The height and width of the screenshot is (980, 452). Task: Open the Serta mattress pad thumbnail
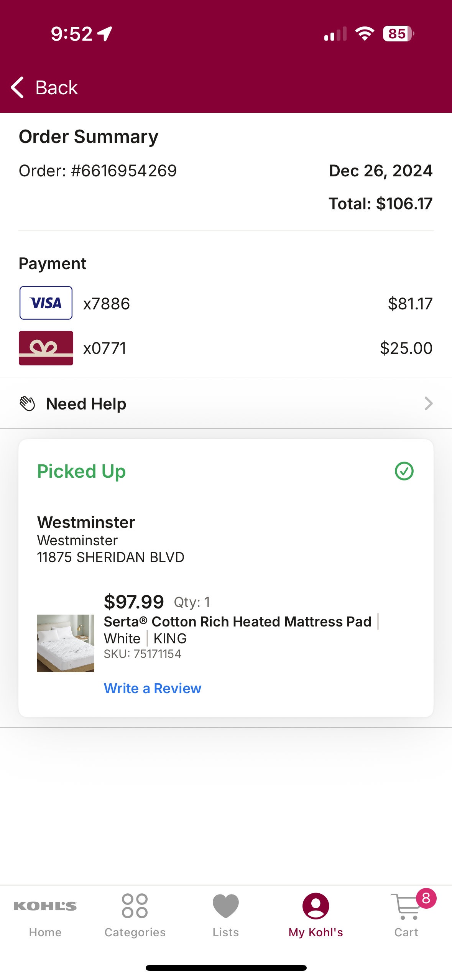pyautogui.click(x=66, y=643)
